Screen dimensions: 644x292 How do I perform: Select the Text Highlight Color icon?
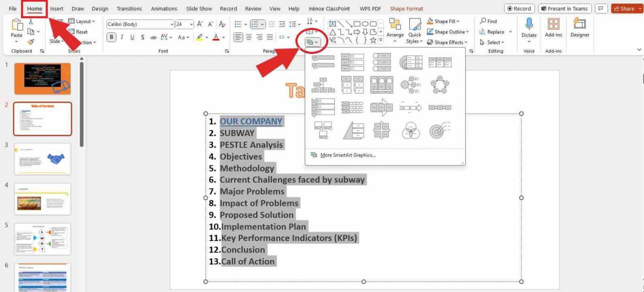coord(199,36)
